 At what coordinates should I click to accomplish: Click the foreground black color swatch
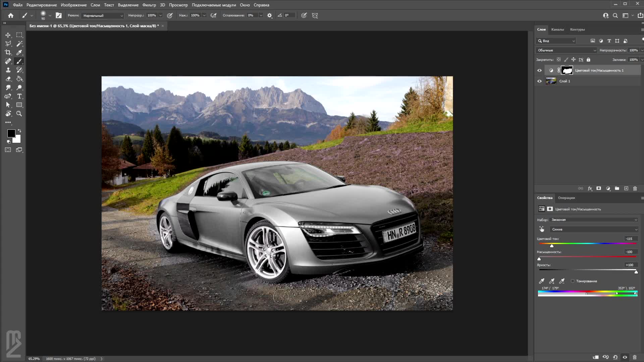[11, 133]
